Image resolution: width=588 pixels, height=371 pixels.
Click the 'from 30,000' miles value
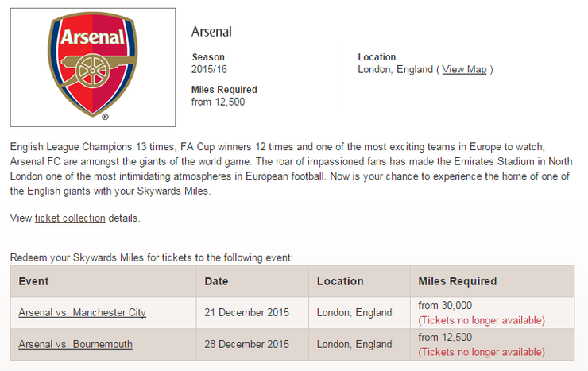(445, 306)
